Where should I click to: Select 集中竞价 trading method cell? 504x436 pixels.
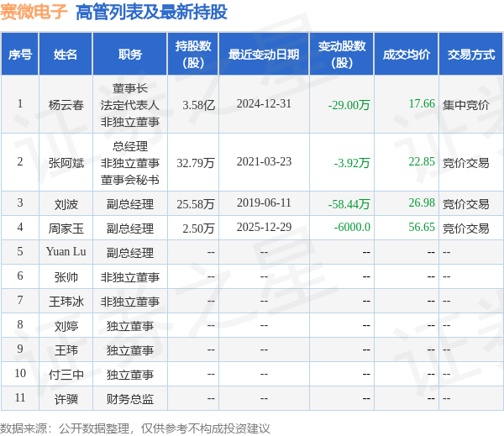tap(466, 105)
